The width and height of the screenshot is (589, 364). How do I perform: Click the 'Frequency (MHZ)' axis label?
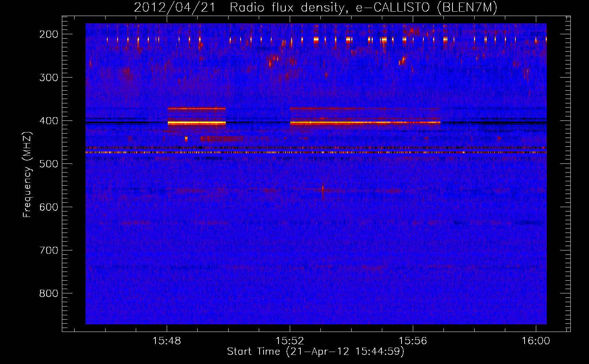pos(27,174)
